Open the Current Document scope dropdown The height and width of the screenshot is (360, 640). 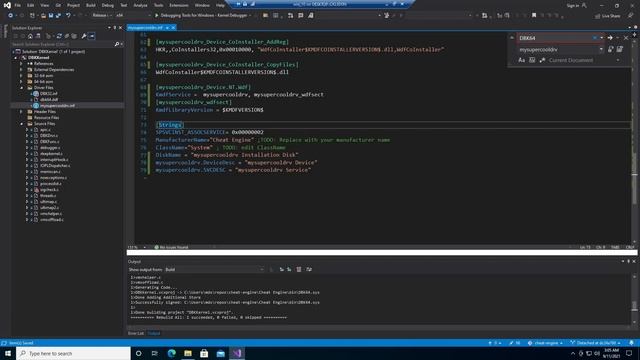click(584, 60)
